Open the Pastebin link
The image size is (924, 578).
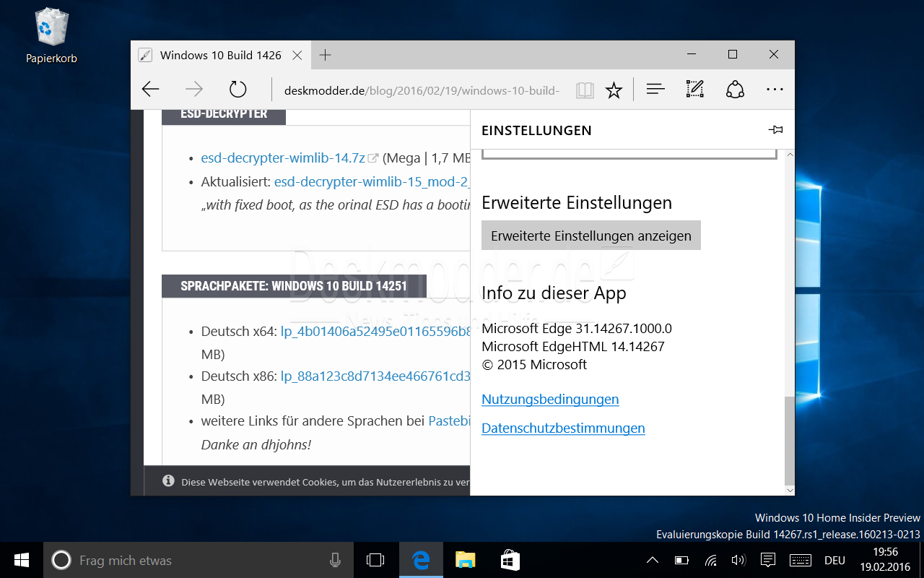449,420
